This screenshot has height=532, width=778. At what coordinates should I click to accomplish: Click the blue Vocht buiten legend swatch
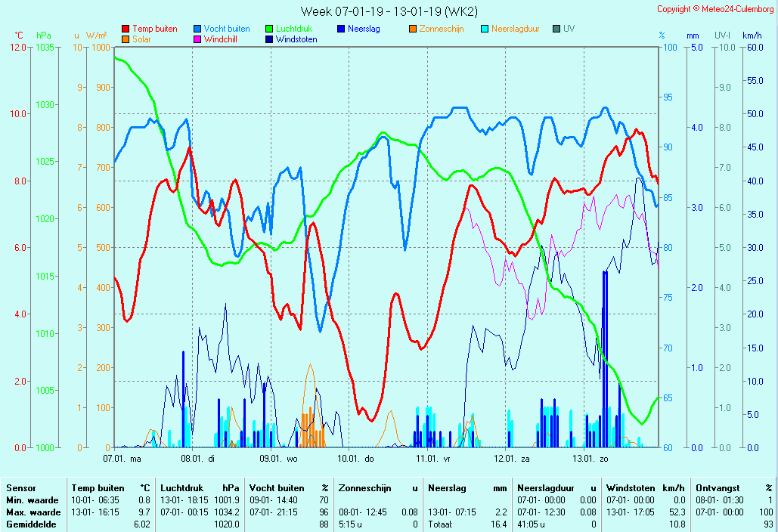point(197,29)
